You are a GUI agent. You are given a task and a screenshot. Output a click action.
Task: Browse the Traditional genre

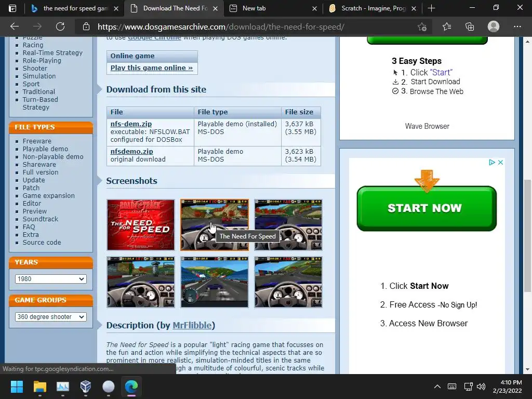pyautogui.click(x=38, y=92)
